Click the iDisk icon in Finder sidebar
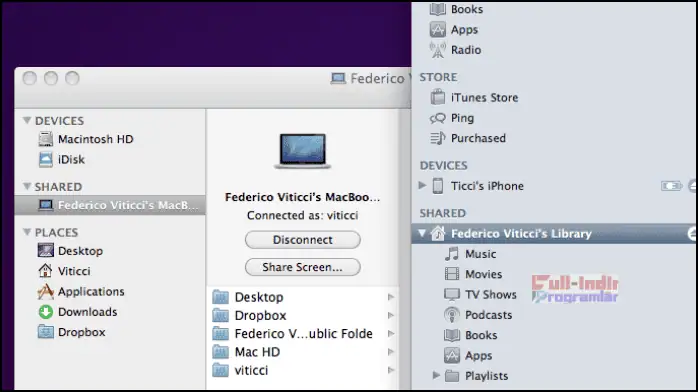Viewport: 698px width, 392px height. click(45, 159)
